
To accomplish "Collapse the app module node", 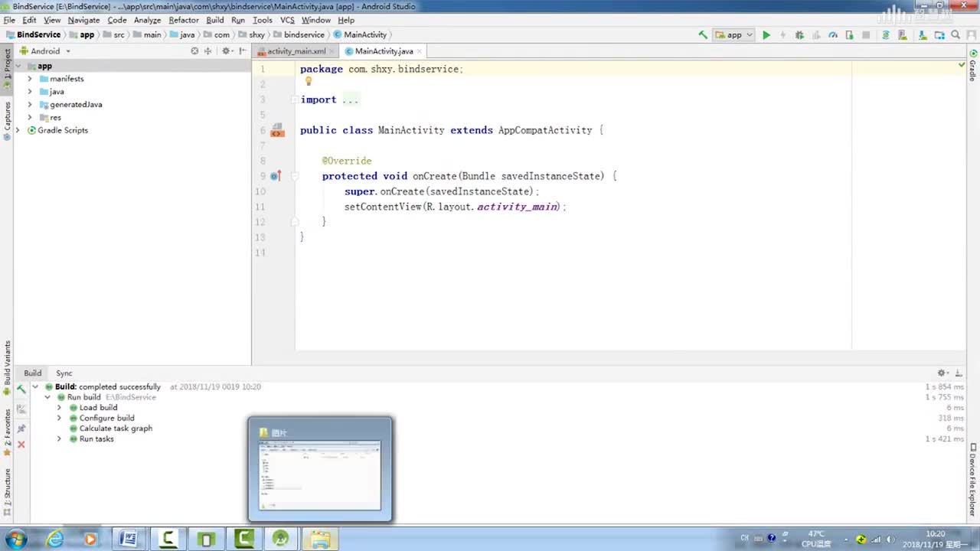I will pos(18,66).
